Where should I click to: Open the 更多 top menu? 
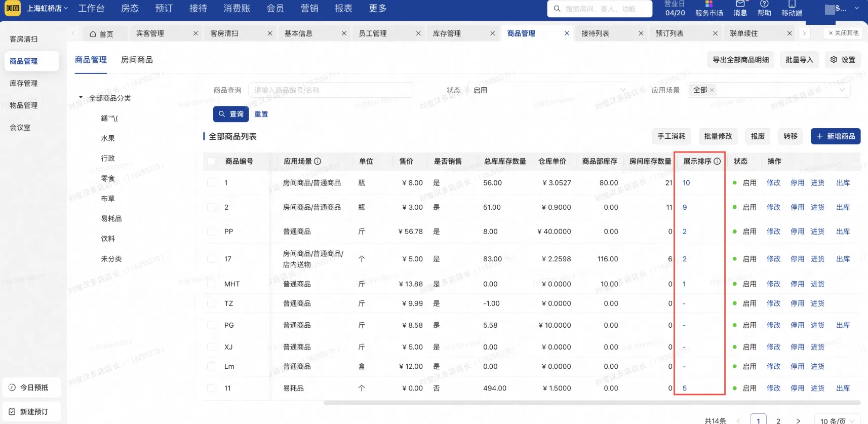point(378,8)
